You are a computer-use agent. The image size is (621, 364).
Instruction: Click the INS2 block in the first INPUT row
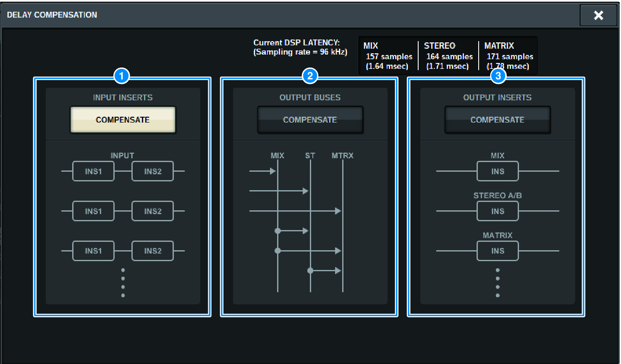pos(153,171)
